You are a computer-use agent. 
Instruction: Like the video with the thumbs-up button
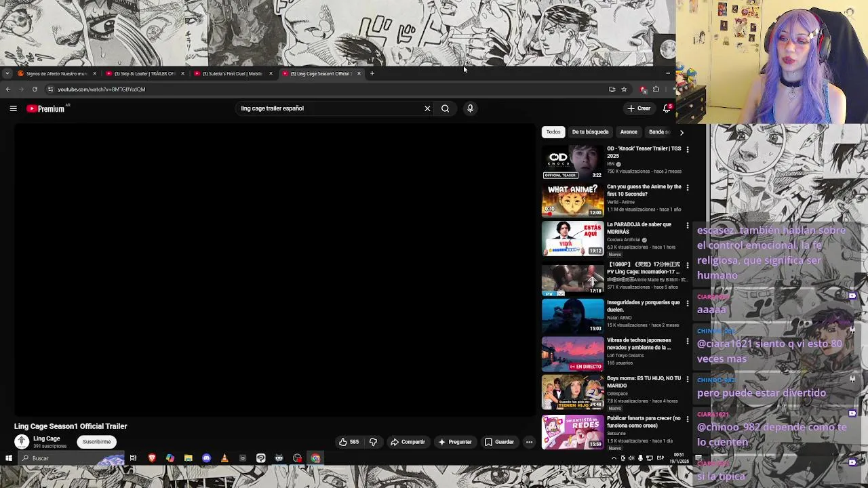pyautogui.click(x=349, y=442)
